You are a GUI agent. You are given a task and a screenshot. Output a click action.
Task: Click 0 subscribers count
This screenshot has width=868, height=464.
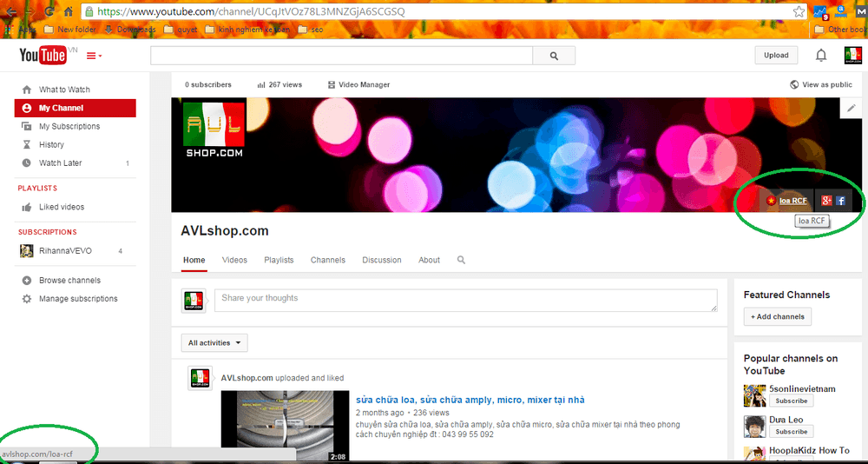coord(208,85)
